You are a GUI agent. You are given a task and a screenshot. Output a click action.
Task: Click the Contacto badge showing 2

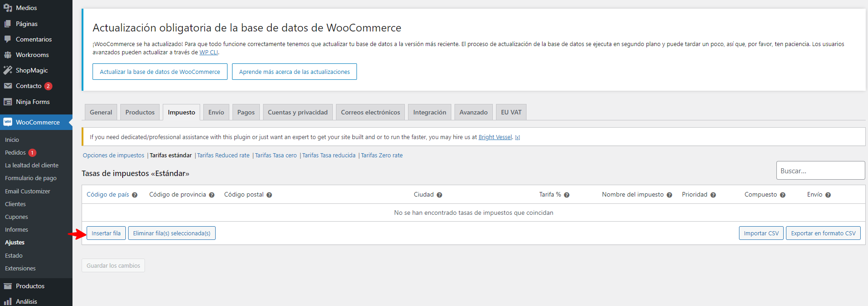click(48, 86)
